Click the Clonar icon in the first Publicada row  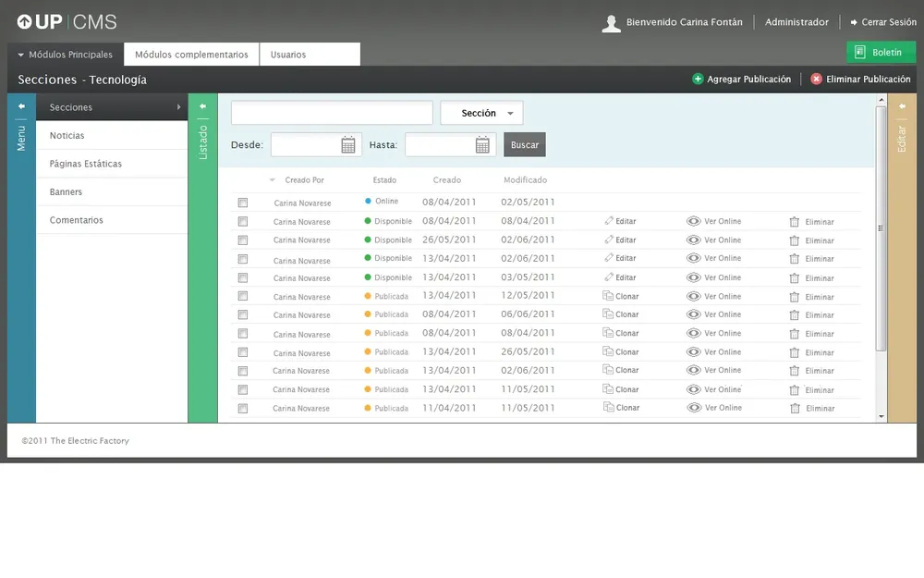[608, 296]
